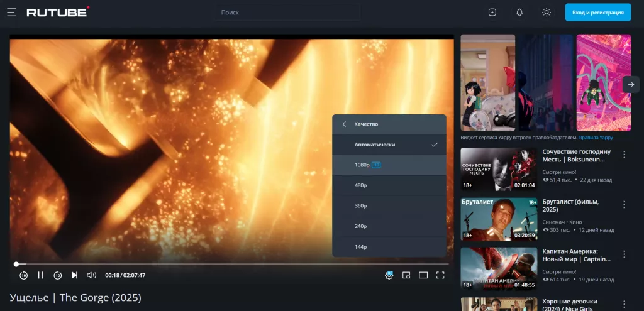Play the next video

point(74,275)
